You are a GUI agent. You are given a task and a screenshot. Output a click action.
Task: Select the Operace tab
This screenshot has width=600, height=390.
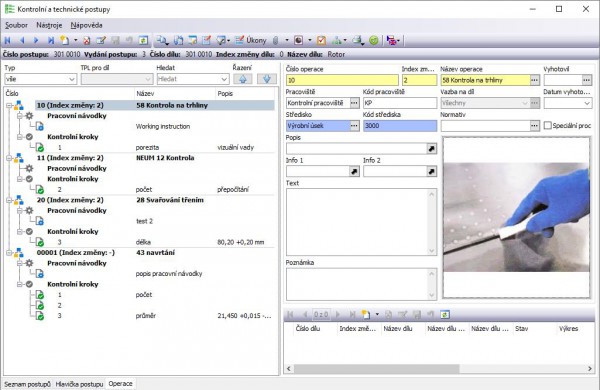(120, 383)
